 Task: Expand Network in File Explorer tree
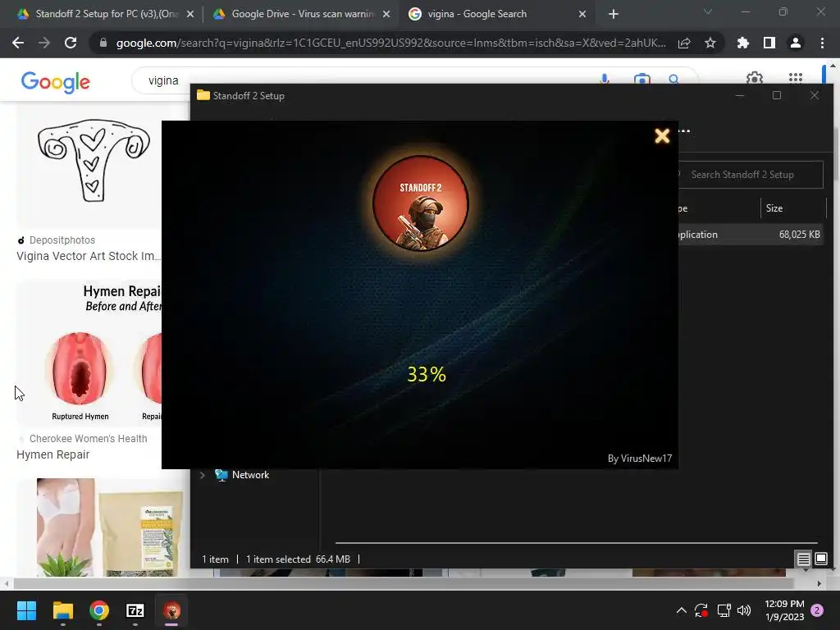[x=203, y=475]
